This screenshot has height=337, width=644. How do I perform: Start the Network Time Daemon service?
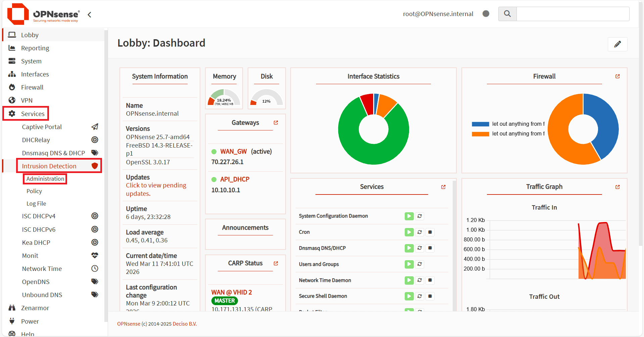[409, 280]
